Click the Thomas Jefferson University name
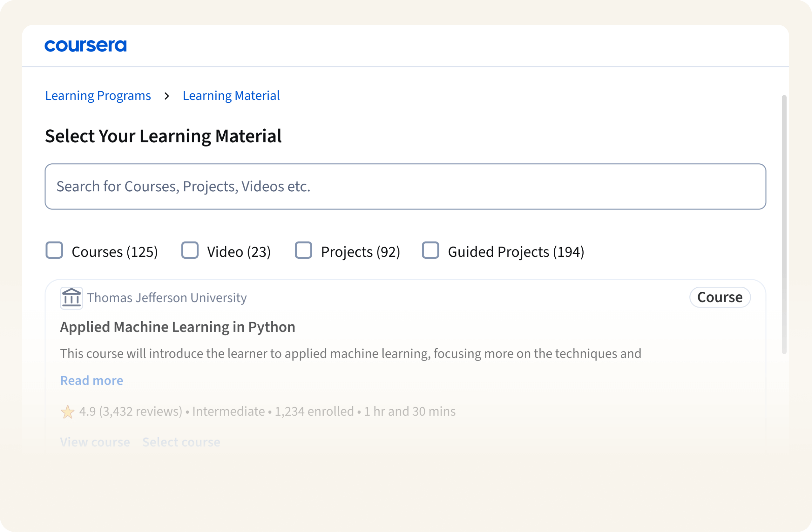Image resolution: width=812 pixels, height=532 pixels. (x=167, y=298)
